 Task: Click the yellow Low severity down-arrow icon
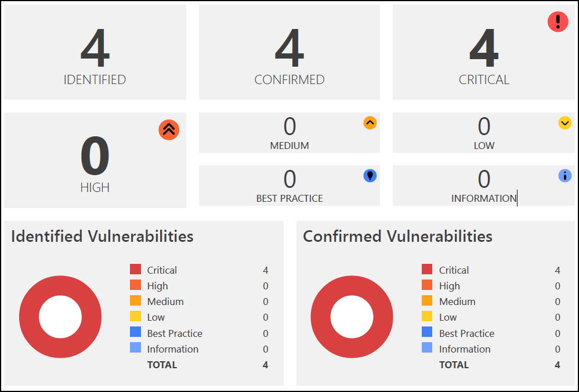pos(563,123)
